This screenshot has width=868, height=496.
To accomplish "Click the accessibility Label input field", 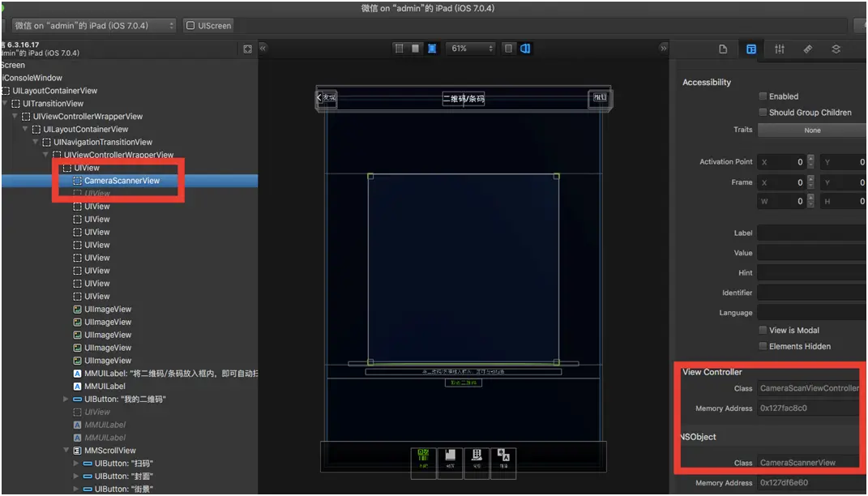I will coord(812,233).
